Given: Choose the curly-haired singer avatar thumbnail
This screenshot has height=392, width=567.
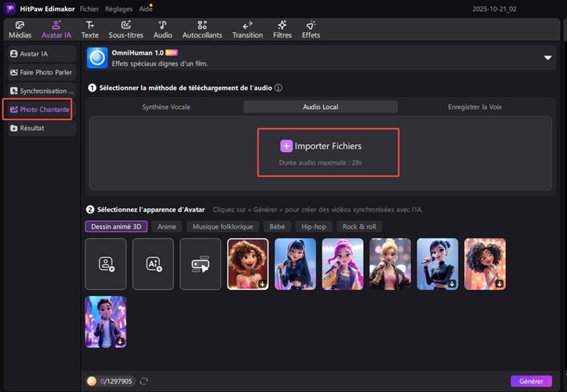Looking at the screenshot, I should click(x=248, y=264).
